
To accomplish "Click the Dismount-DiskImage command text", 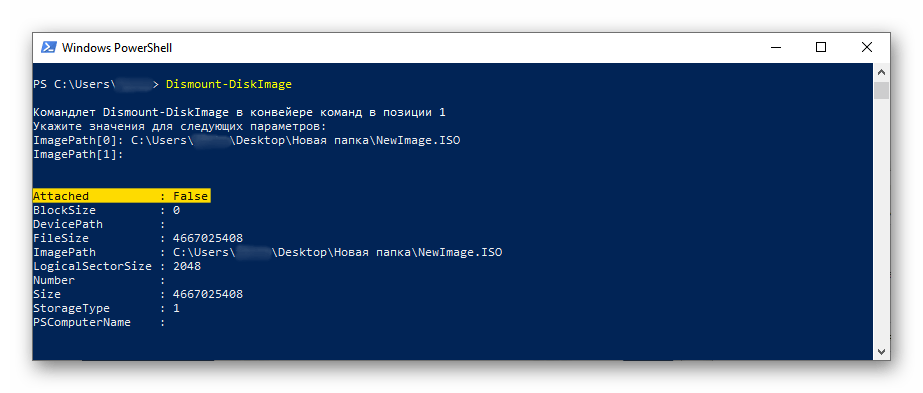I will pyautogui.click(x=229, y=84).
